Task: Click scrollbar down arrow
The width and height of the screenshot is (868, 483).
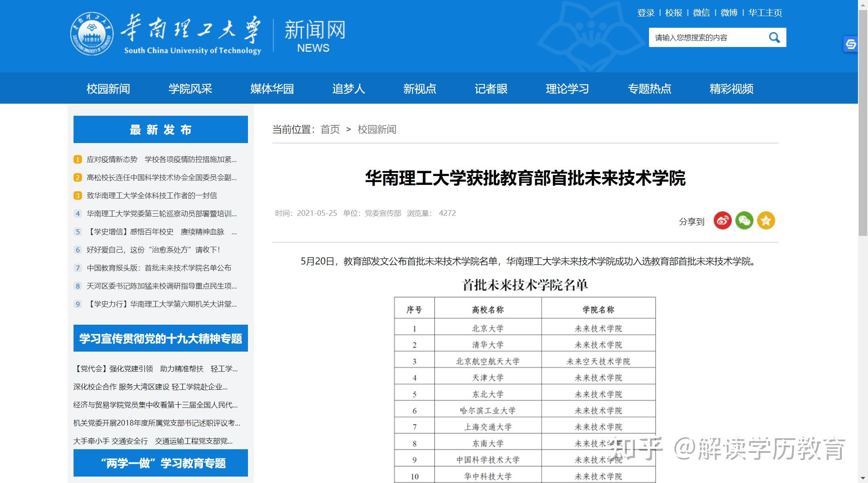Action: [x=863, y=479]
